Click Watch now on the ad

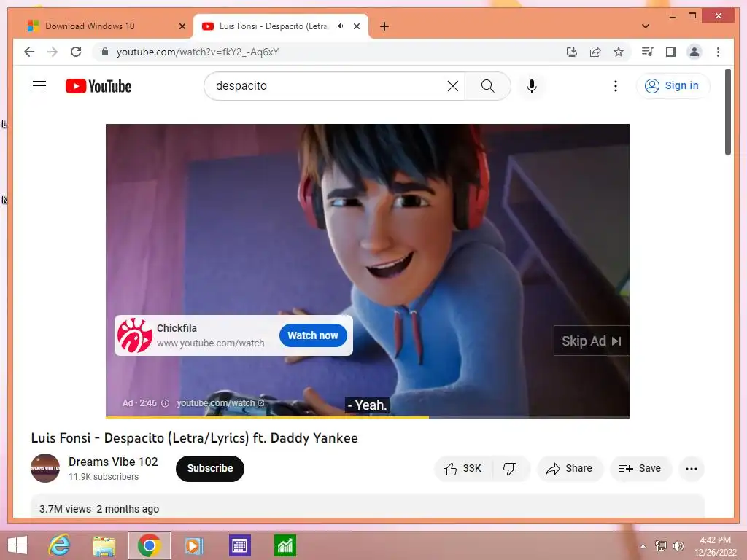point(313,335)
